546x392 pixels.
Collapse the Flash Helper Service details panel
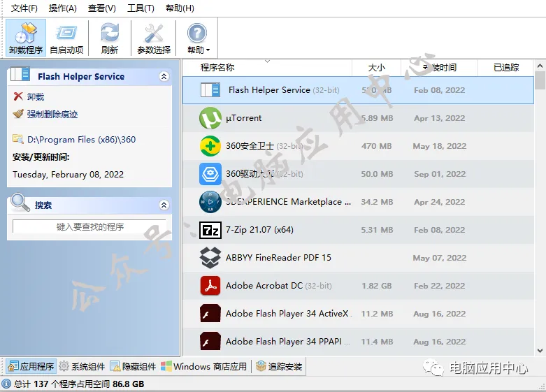164,76
